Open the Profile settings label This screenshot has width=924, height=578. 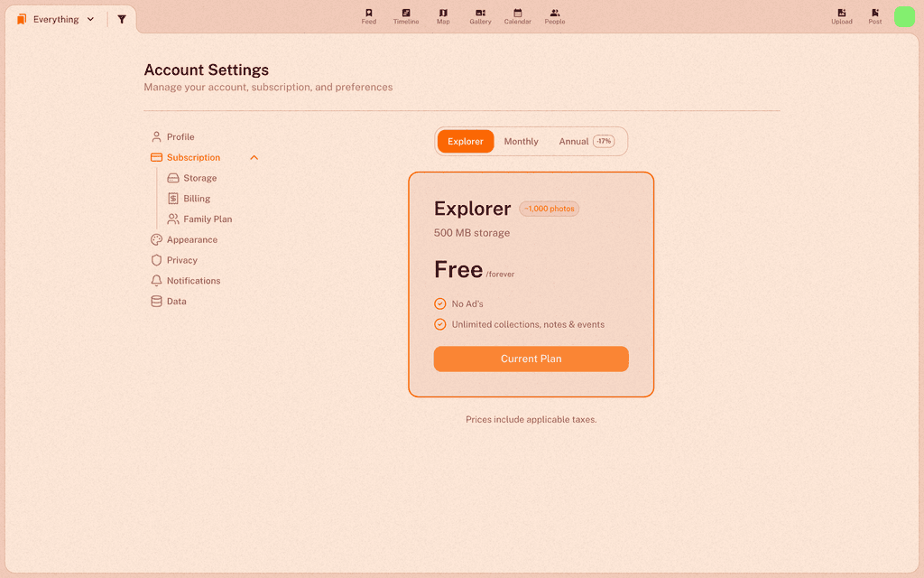pos(180,137)
